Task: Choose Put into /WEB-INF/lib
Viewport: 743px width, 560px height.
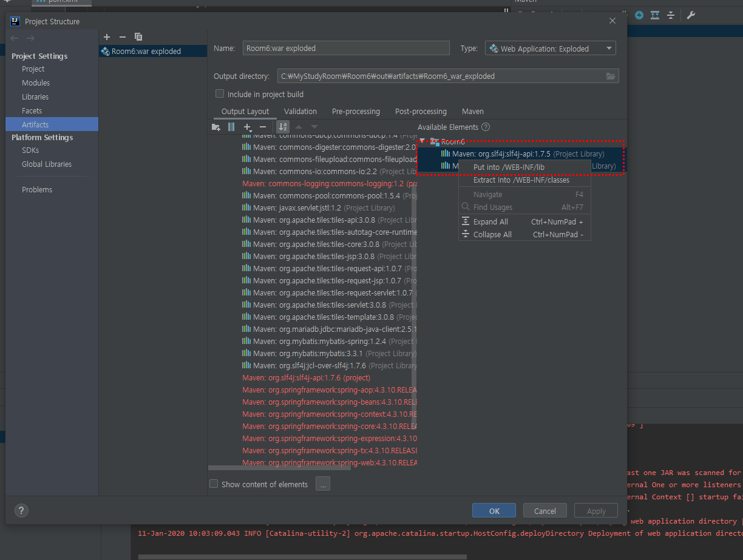Action: click(x=524, y=167)
